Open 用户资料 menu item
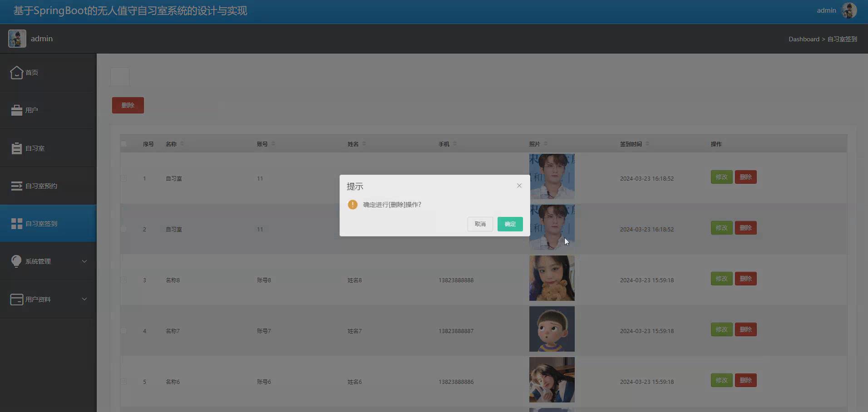The height and width of the screenshot is (412, 868). click(x=48, y=299)
